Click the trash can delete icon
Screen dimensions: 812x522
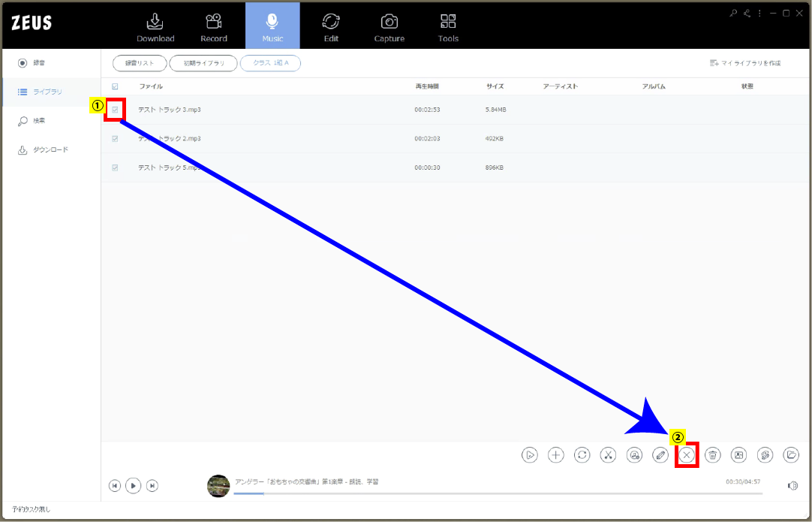tap(713, 454)
